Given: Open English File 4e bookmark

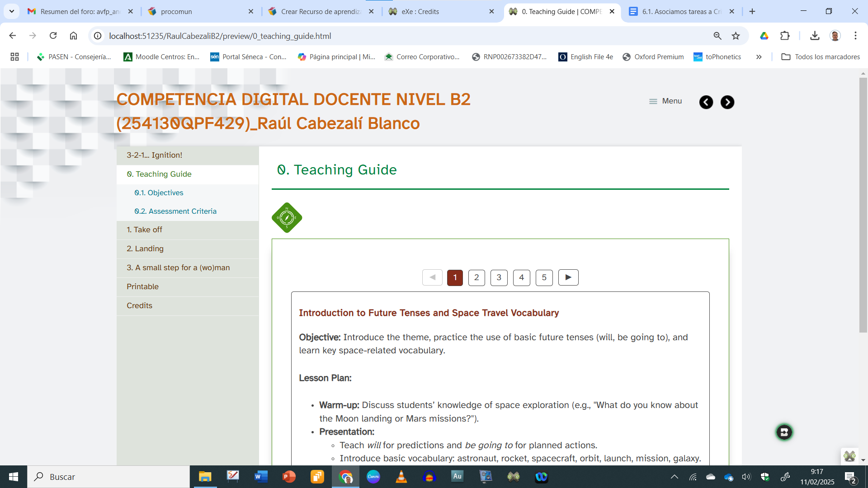Looking at the screenshot, I should click(x=586, y=56).
